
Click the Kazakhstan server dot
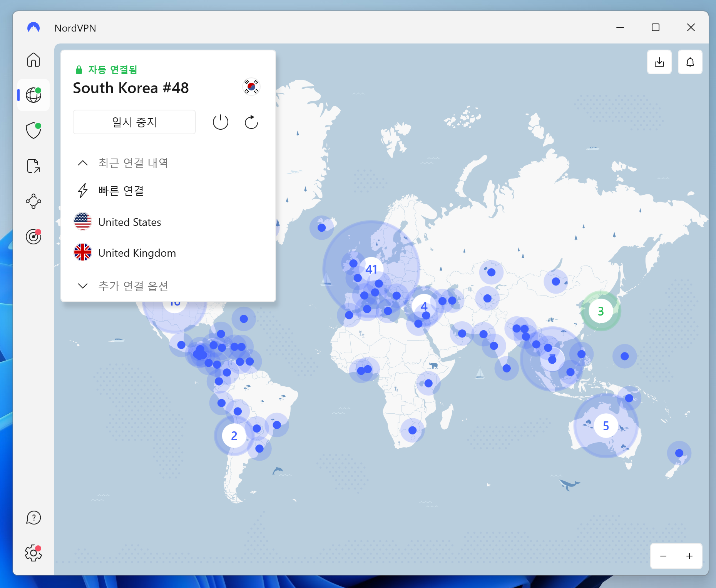[492, 272]
